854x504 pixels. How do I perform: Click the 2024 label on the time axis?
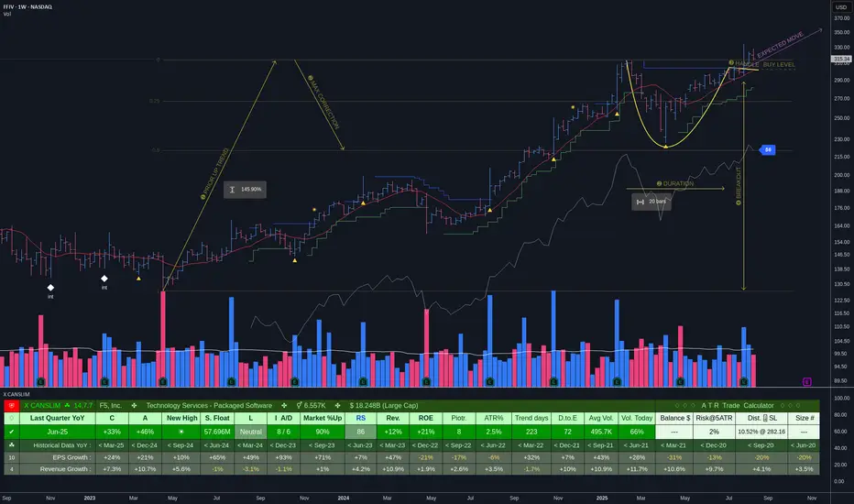343,498
